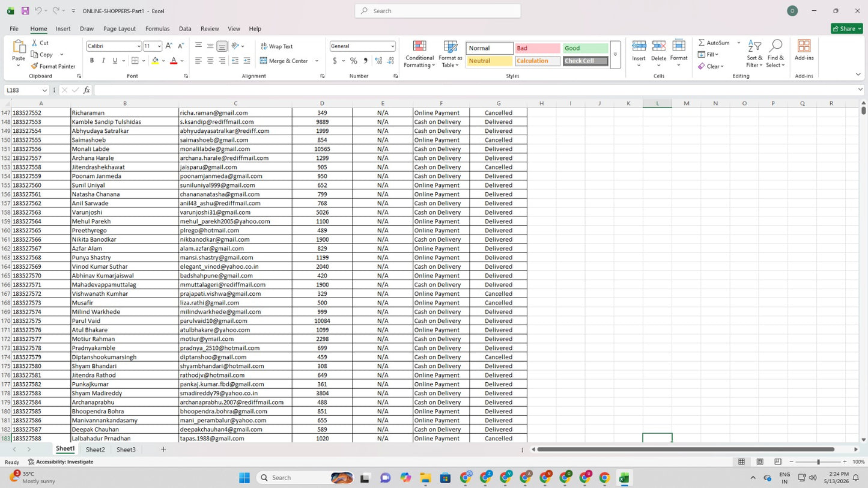
Task: Switch to Sheet3 worksheet
Action: pos(126,450)
